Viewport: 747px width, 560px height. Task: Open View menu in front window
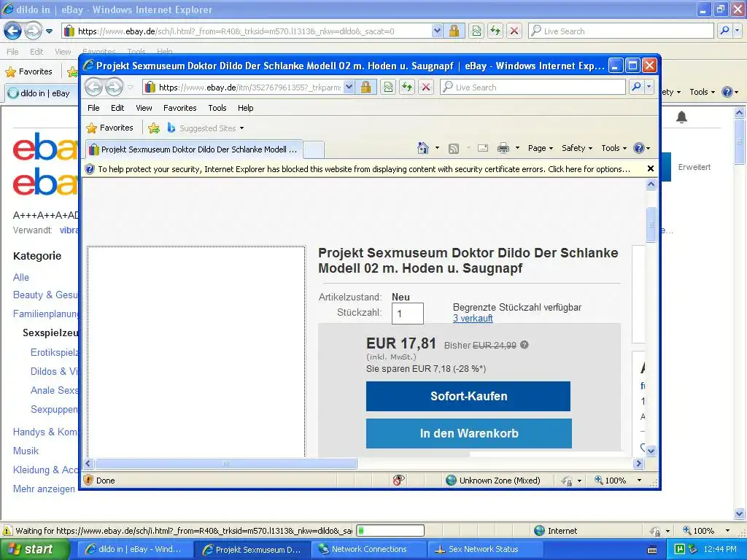click(144, 108)
